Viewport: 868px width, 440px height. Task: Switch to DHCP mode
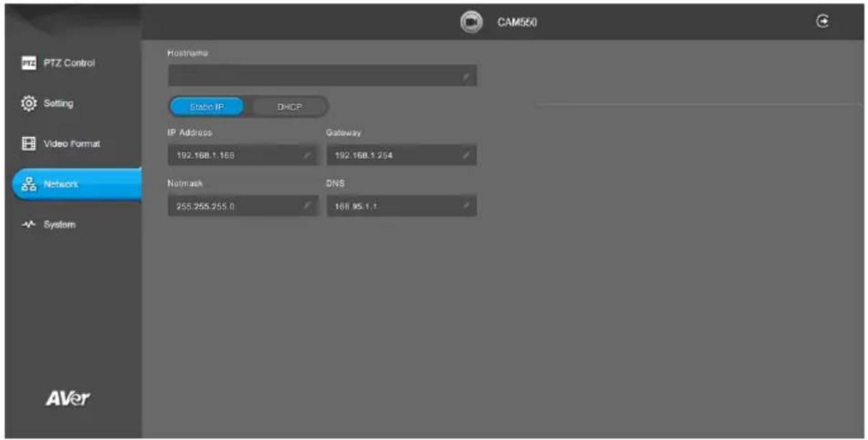click(290, 107)
